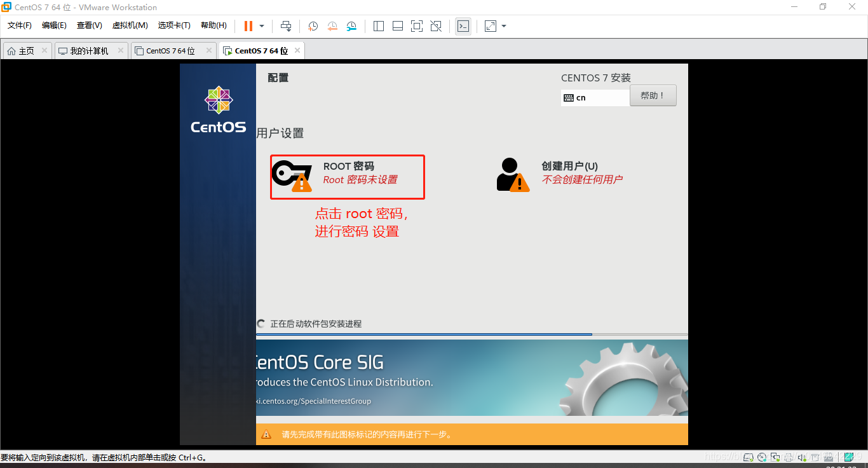Click the key icon for root password
Screen dimensions: 868x468
click(292, 176)
